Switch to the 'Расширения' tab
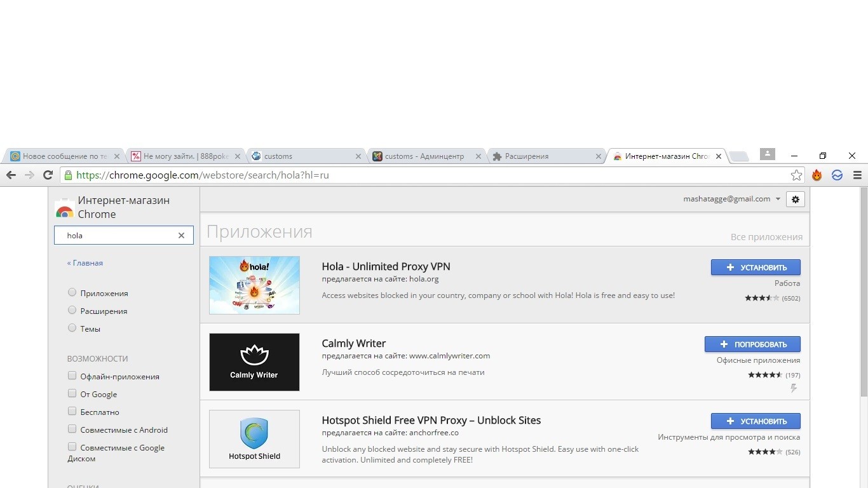The width and height of the screenshot is (868, 488). coord(546,156)
